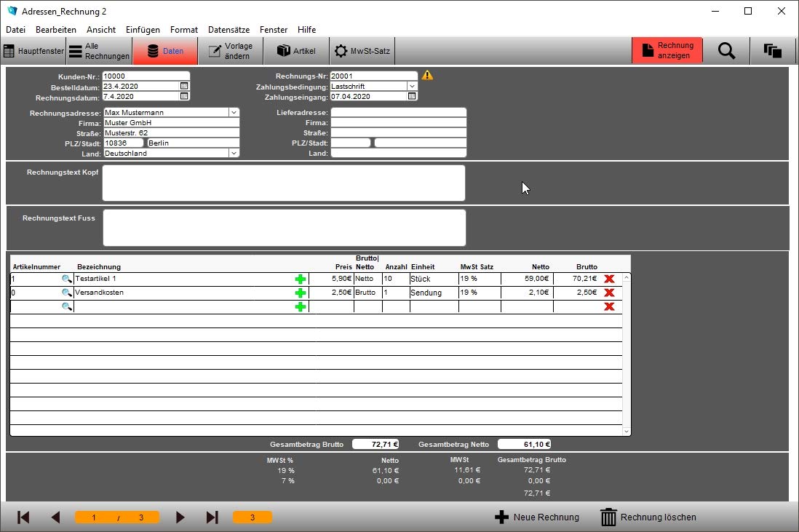
Task: Open the Einfügen menu
Action: pyautogui.click(x=143, y=30)
